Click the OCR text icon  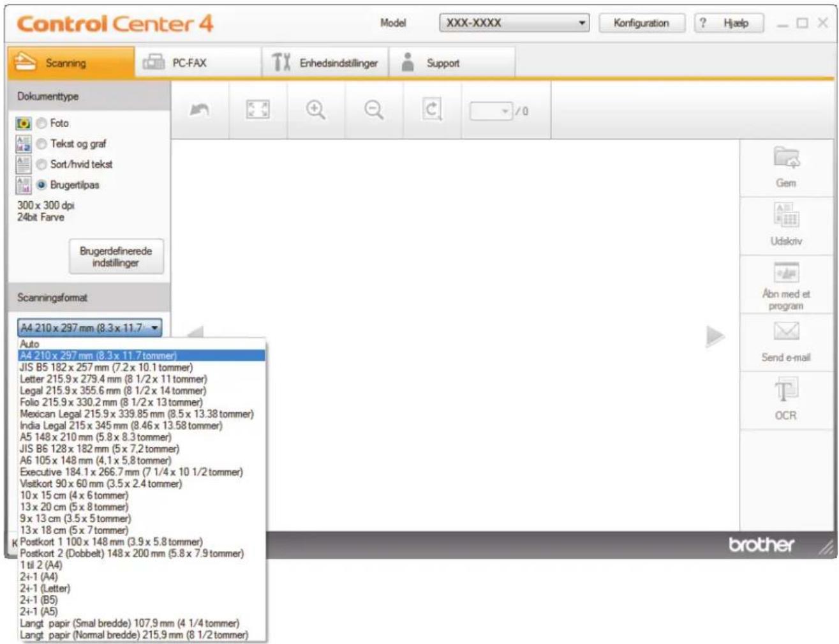tap(785, 389)
